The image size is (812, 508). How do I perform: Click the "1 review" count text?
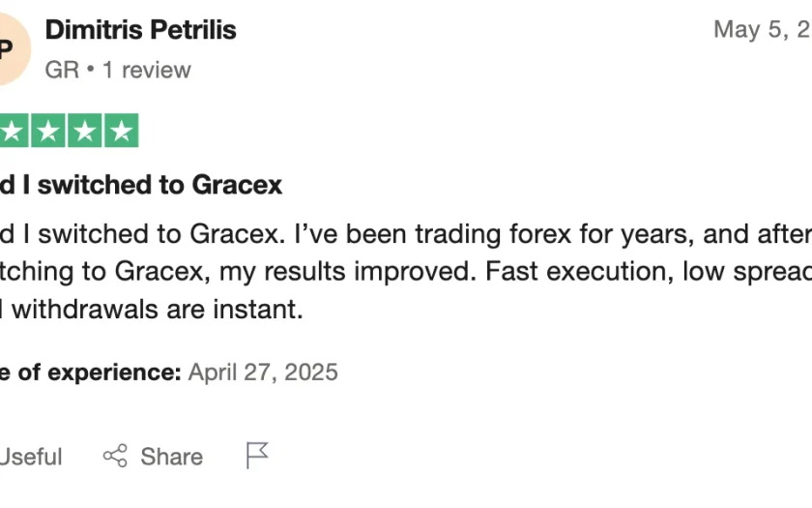tap(147, 70)
